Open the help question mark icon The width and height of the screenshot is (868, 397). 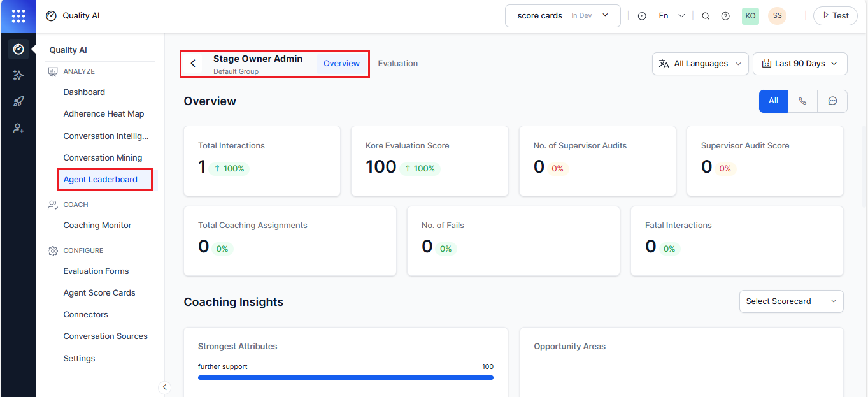(x=725, y=16)
